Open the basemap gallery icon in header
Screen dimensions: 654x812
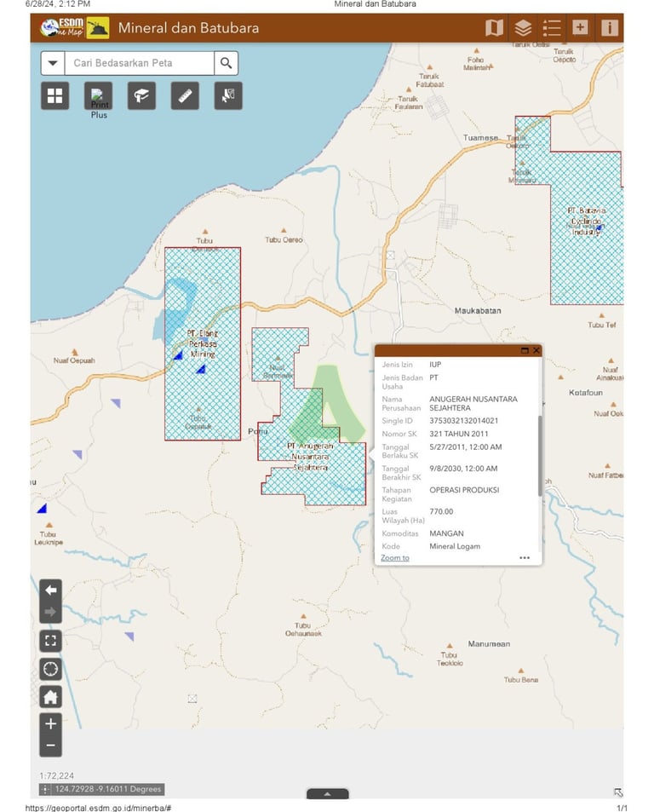pos(494,27)
